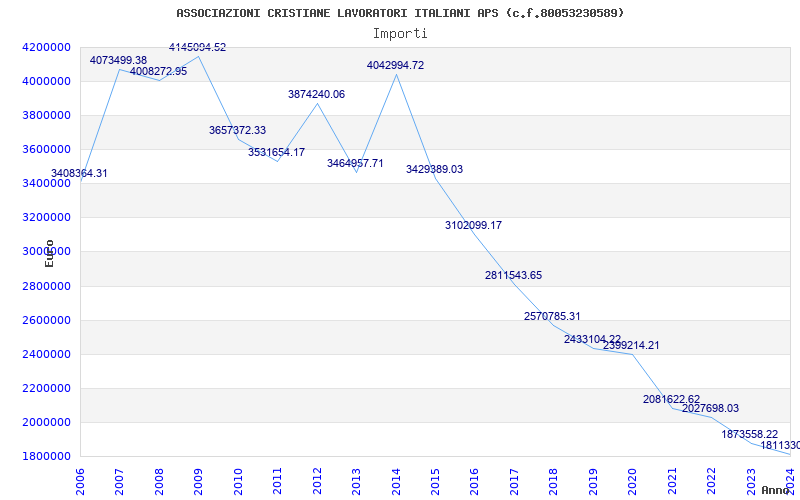Click the x-axis year 2014

point(396,482)
